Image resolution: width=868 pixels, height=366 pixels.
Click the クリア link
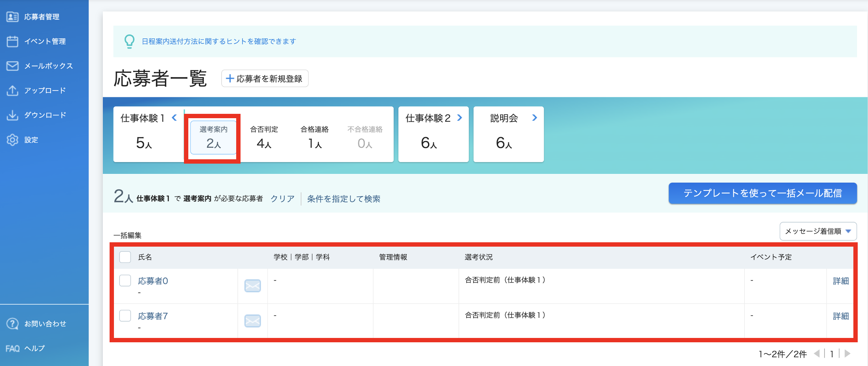(282, 199)
